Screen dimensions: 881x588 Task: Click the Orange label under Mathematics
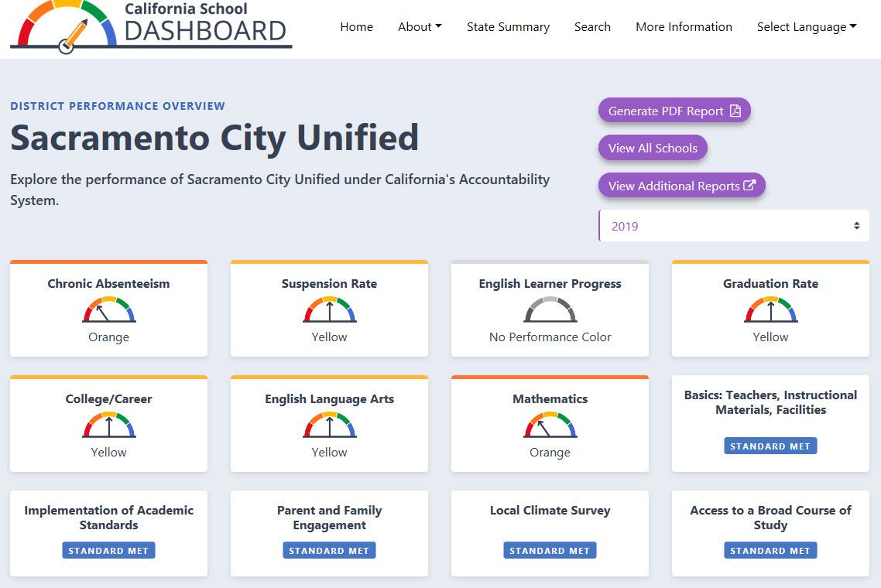[x=550, y=452]
